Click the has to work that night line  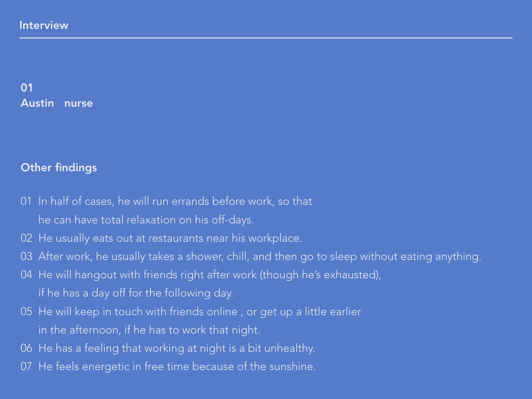pyautogui.click(x=149, y=330)
